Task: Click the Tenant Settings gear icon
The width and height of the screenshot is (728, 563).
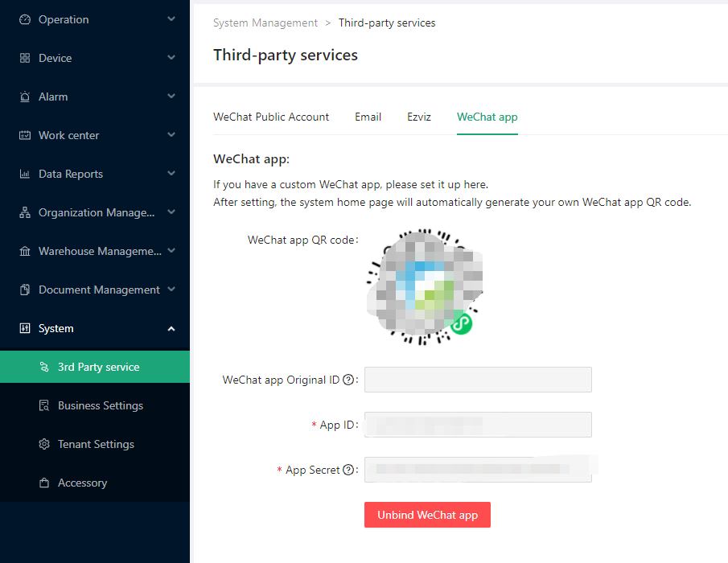Action: [x=44, y=444]
